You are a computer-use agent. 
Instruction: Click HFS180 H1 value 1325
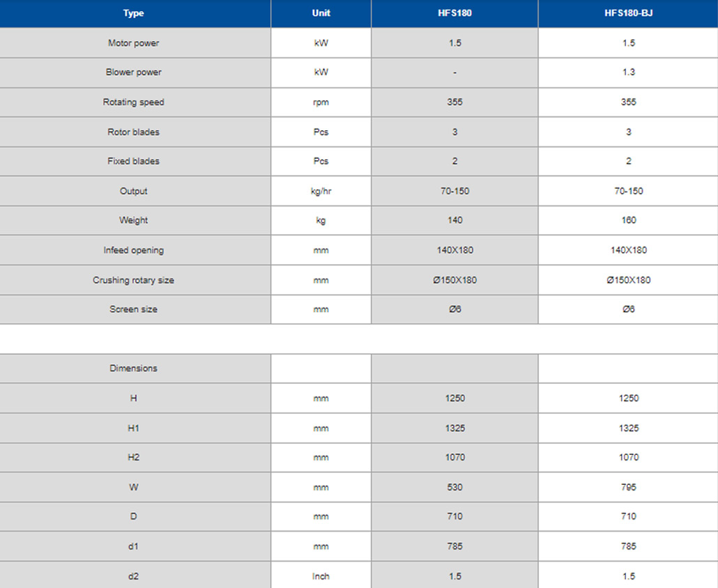click(455, 428)
